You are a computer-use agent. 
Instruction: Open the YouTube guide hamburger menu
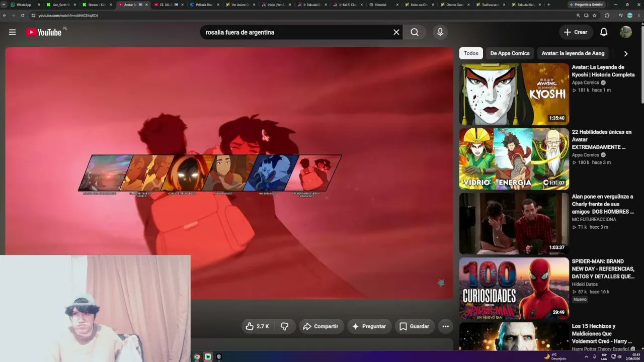click(12, 32)
